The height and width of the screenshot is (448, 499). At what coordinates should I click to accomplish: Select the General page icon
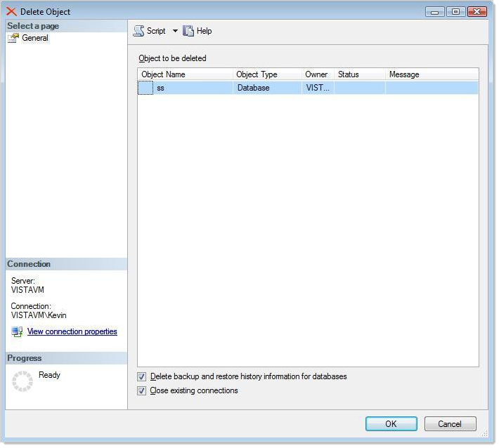[x=13, y=38]
